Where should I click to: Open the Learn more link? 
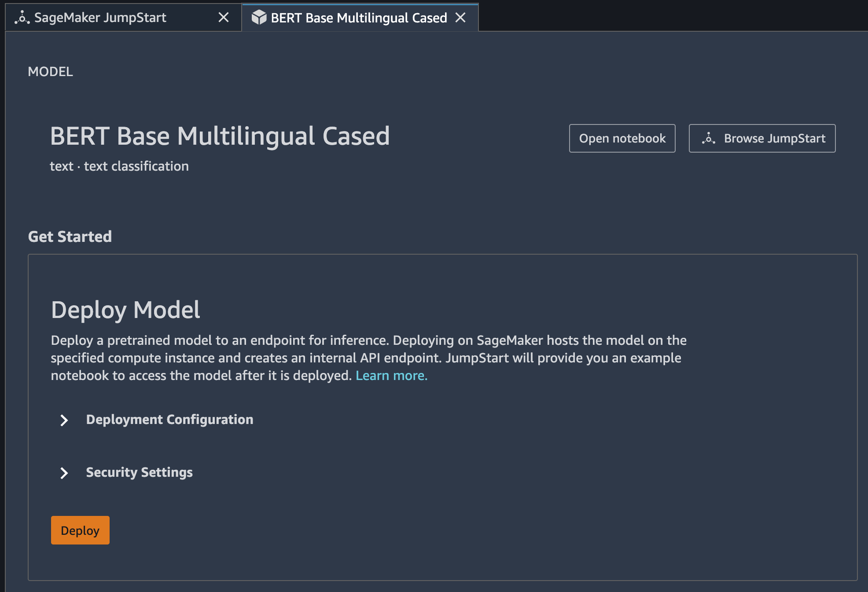pyautogui.click(x=391, y=376)
